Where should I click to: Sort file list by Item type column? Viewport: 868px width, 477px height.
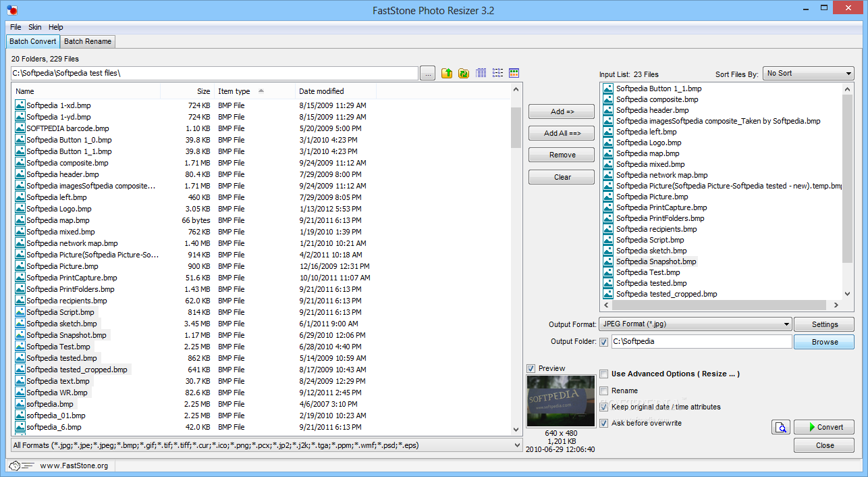click(254, 91)
